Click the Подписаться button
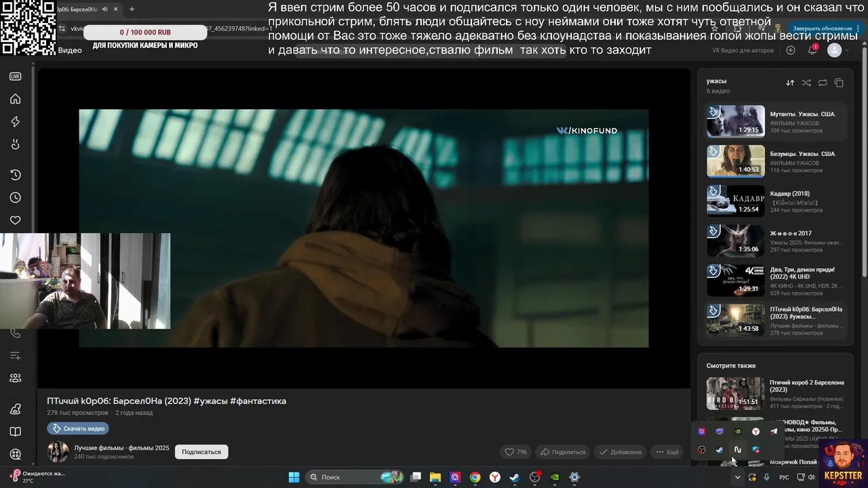Viewport: 868px width, 488px height. 201,452
